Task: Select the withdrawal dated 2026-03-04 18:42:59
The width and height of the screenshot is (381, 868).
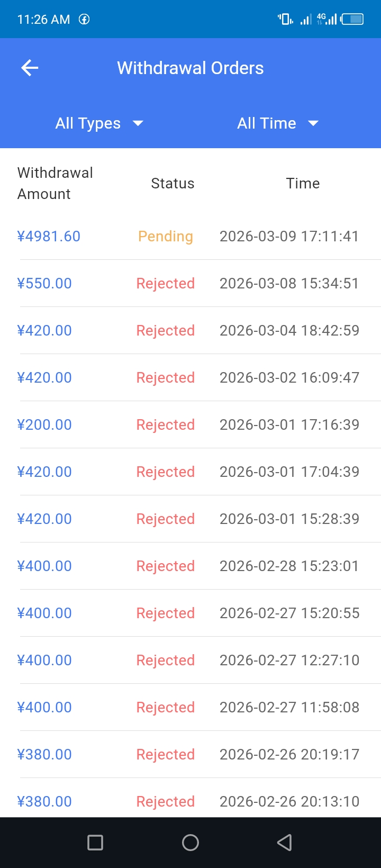Action: tap(289, 330)
